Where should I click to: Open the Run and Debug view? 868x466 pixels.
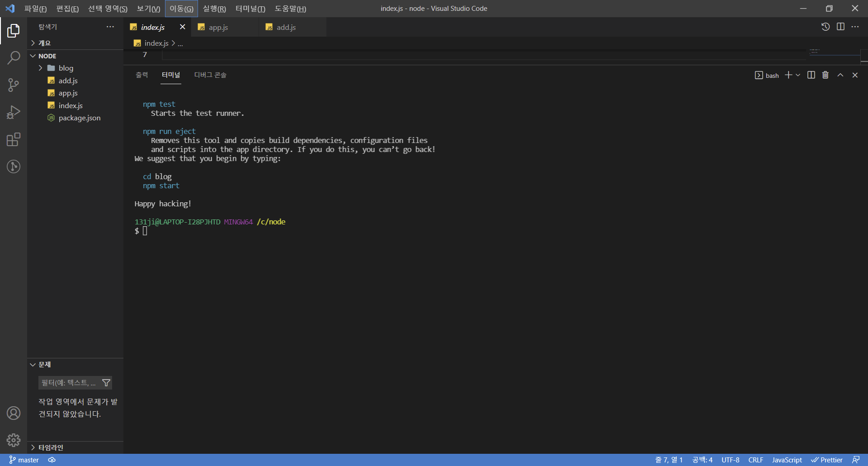click(14, 112)
